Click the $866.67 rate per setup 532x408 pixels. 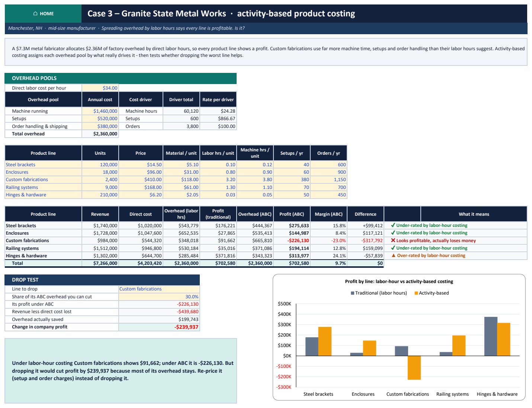point(218,119)
